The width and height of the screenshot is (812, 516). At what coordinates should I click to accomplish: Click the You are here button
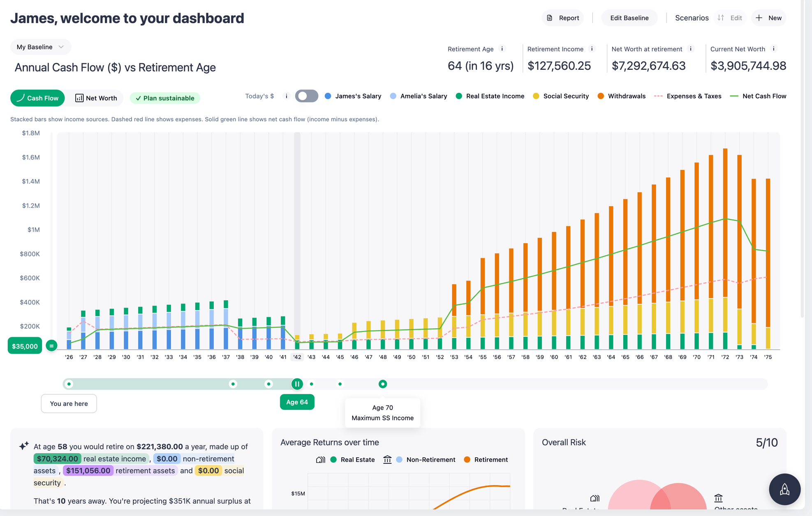pos(69,403)
